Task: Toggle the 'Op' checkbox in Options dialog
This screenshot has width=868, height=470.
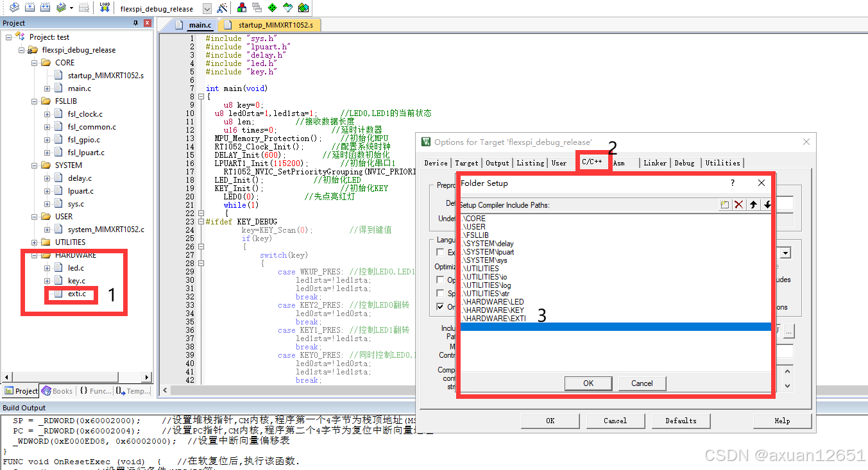Action: (440, 280)
